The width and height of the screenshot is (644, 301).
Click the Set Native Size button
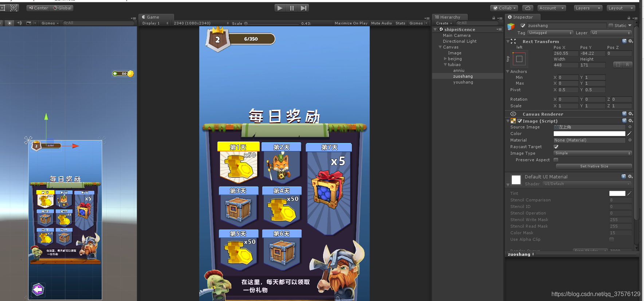click(594, 166)
